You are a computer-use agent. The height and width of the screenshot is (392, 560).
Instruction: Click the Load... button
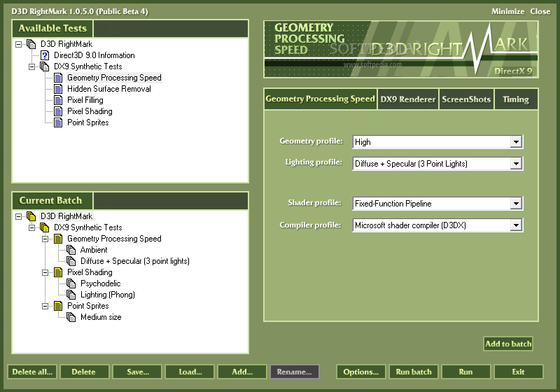[x=190, y=372]
